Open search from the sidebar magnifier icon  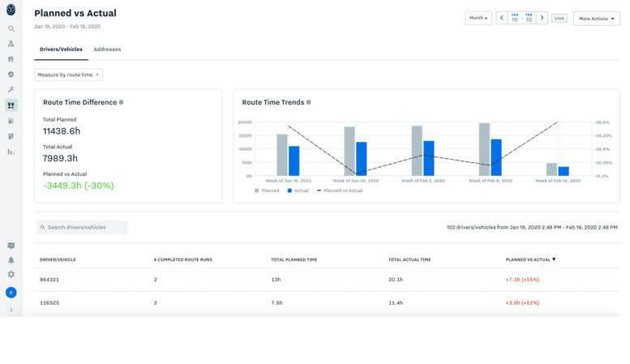click(11, 28)
